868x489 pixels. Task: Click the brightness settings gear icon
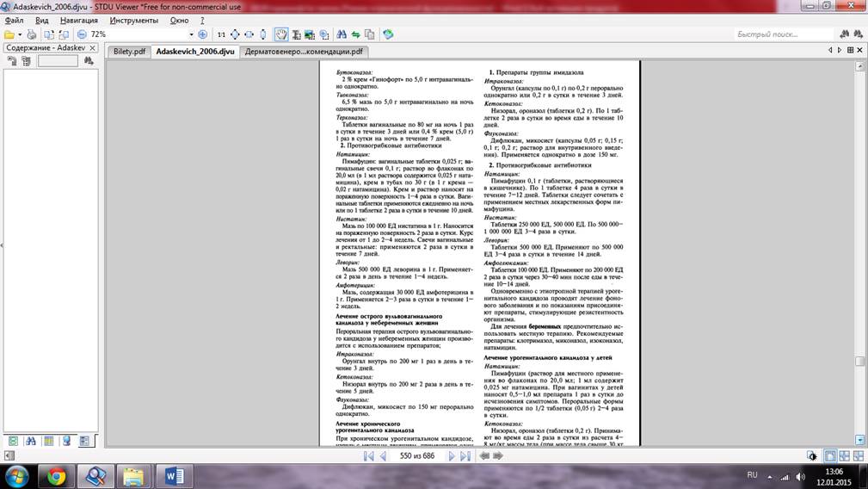(x=812, y=455)
